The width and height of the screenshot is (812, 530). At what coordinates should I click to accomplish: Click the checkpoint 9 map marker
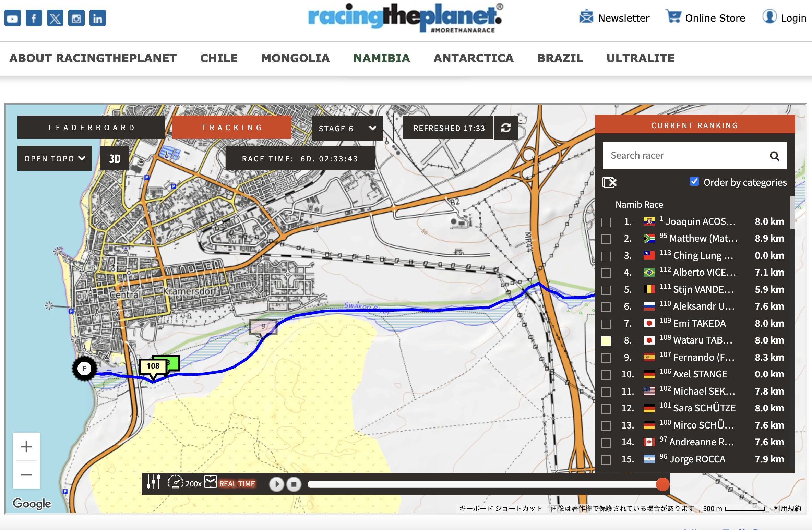263,328
